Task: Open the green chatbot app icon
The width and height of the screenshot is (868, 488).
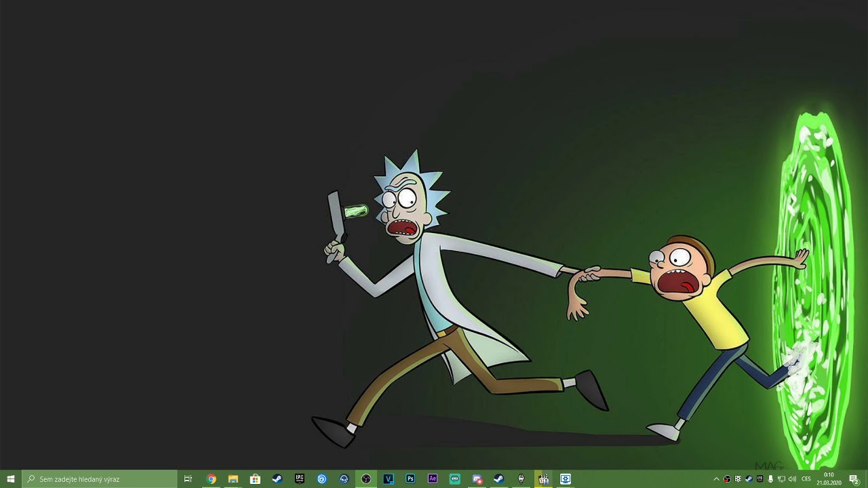Action: [454, 479]
